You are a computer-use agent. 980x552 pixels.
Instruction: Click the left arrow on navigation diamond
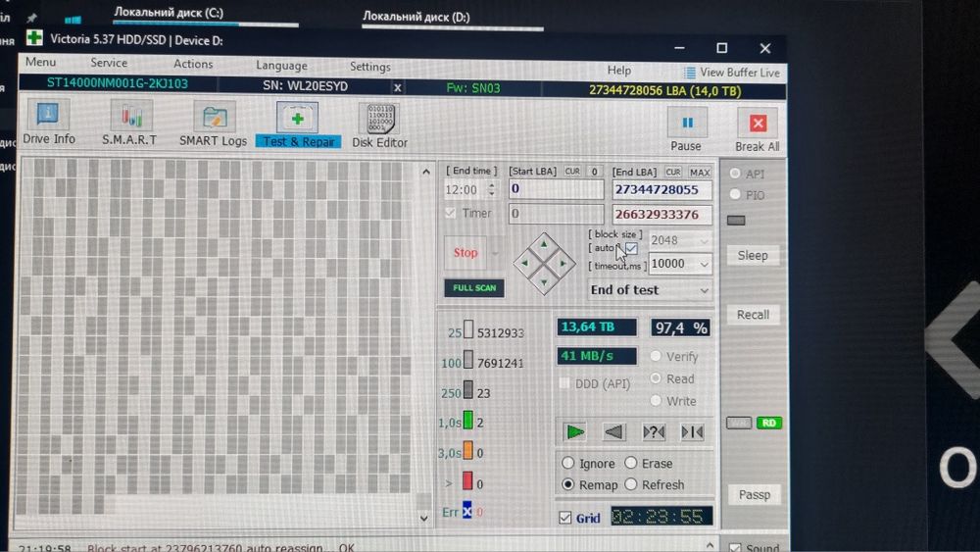click(x=524, y=263)
